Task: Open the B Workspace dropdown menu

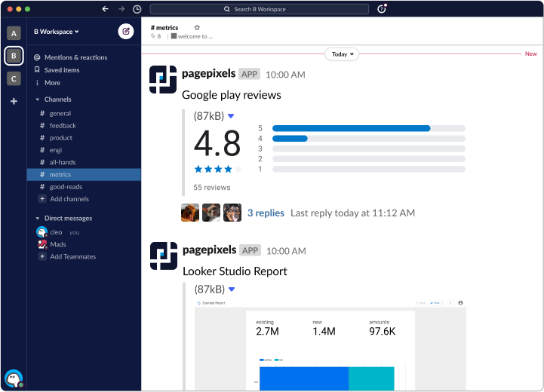Action: point(57,32)
